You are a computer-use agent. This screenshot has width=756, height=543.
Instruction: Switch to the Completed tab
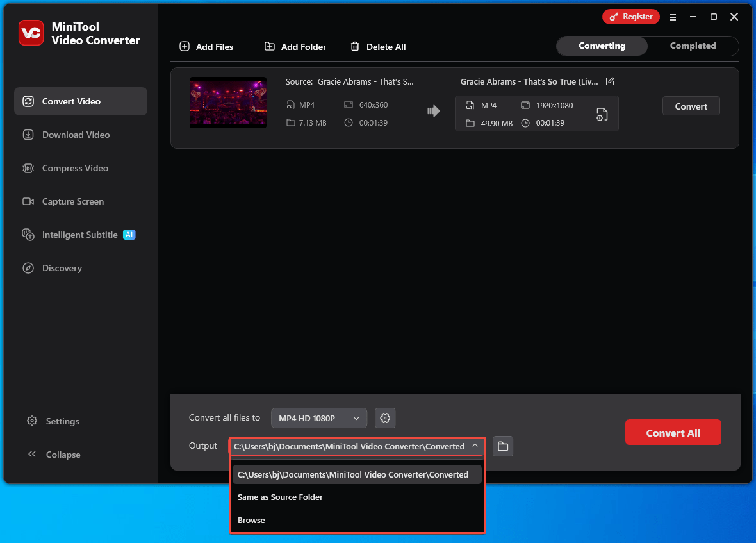click(693, 46)
